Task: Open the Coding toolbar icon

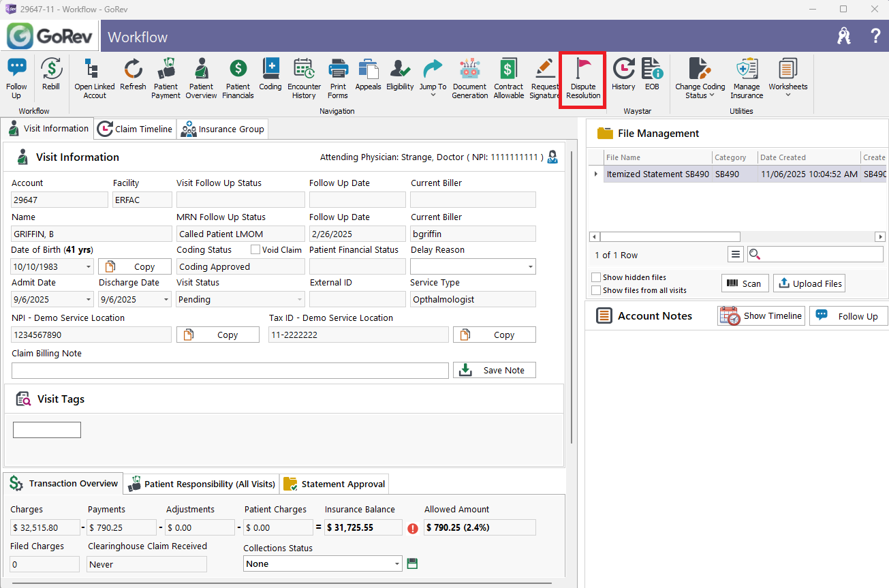Action: click(x=270, y=74)
